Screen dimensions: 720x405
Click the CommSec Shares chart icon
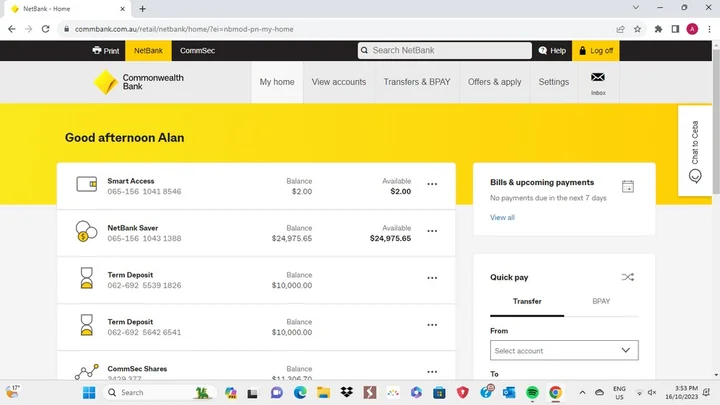pyautogui.click(x=86, y=371)
